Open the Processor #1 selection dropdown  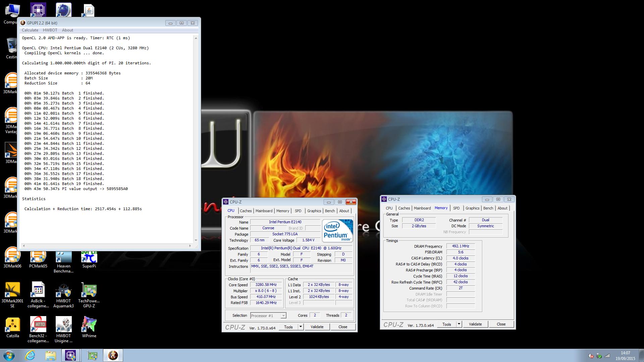268,315
